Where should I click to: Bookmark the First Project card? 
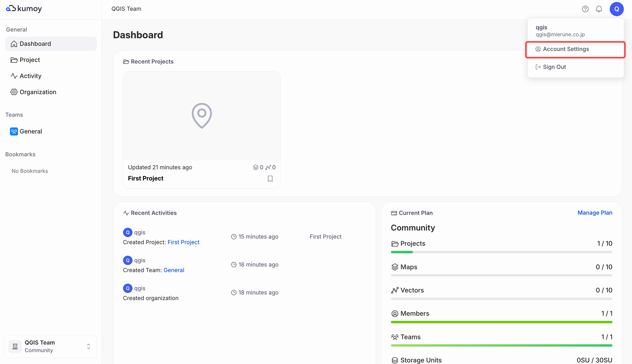270,179
